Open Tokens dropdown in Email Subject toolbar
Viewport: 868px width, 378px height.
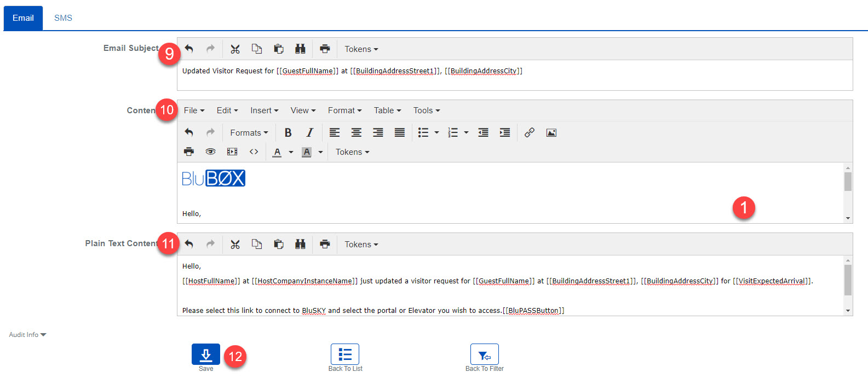[361, 49]
